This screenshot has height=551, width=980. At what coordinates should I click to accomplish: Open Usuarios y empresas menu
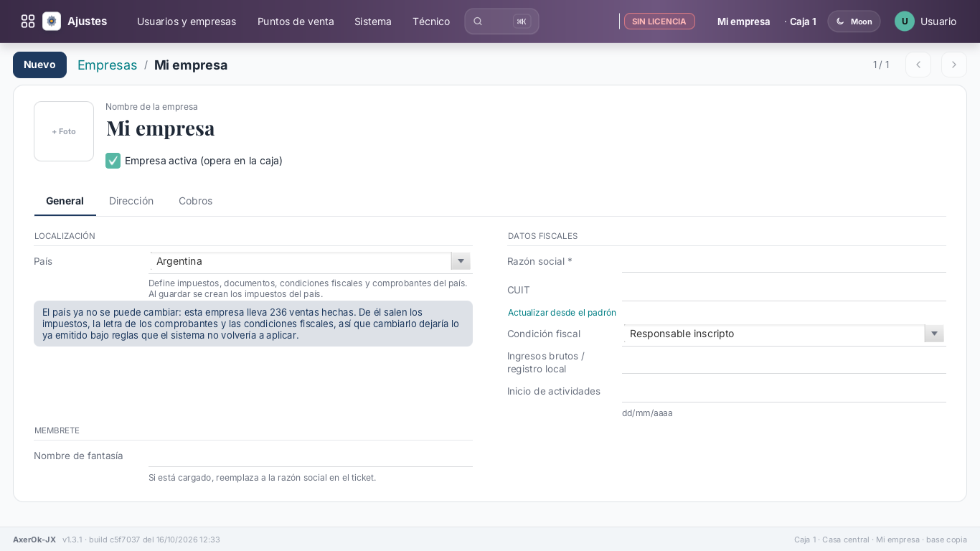click(187, 22)
